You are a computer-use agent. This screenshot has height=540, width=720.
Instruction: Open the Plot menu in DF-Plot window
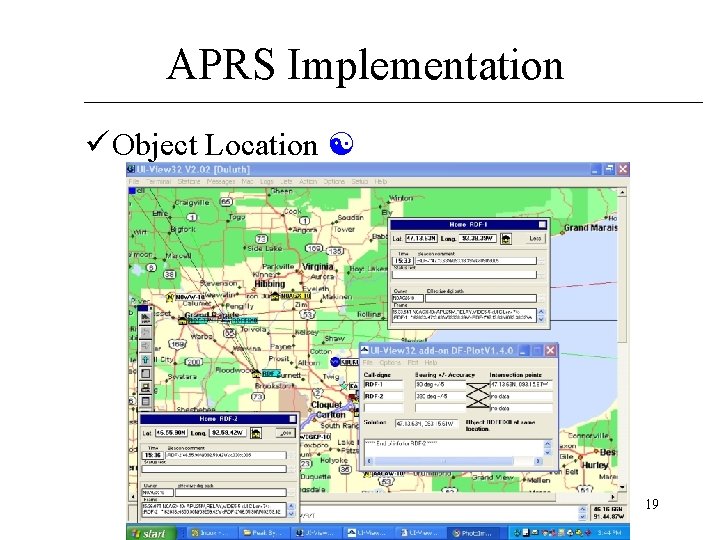(x=412, y=363)
